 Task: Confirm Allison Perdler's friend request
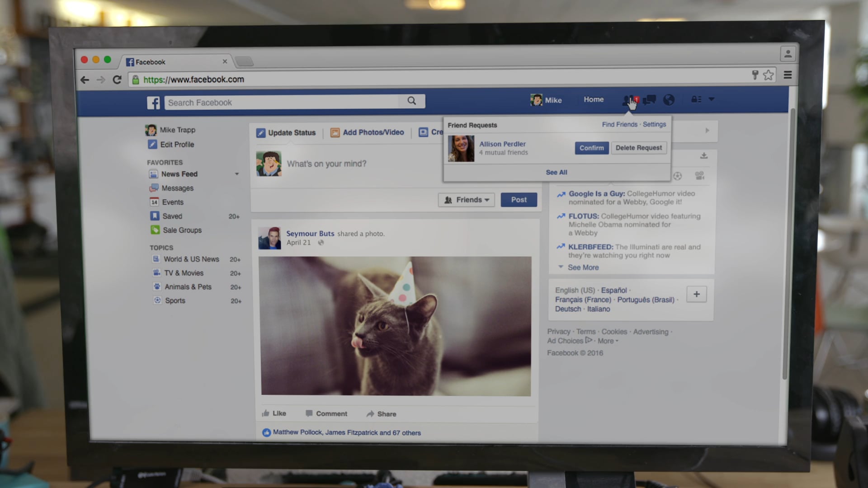(591, 148)
